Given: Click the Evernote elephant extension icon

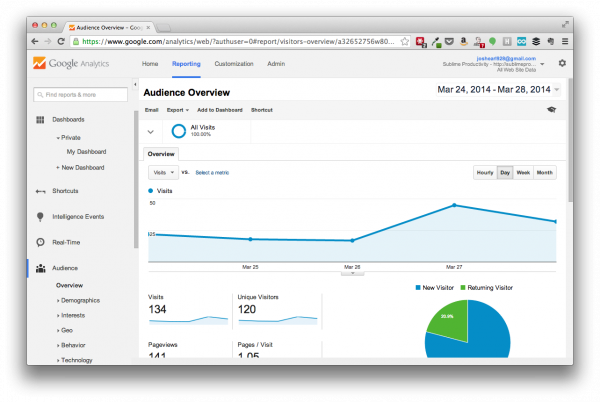Looking at the screenshot, I should 551,41.
